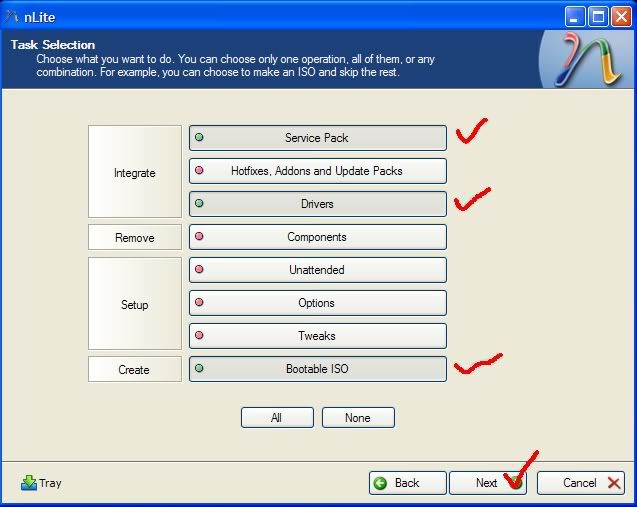637x507 pixels.
Task: Toggle the Bootable ISO task
Action: coord(318,369)
